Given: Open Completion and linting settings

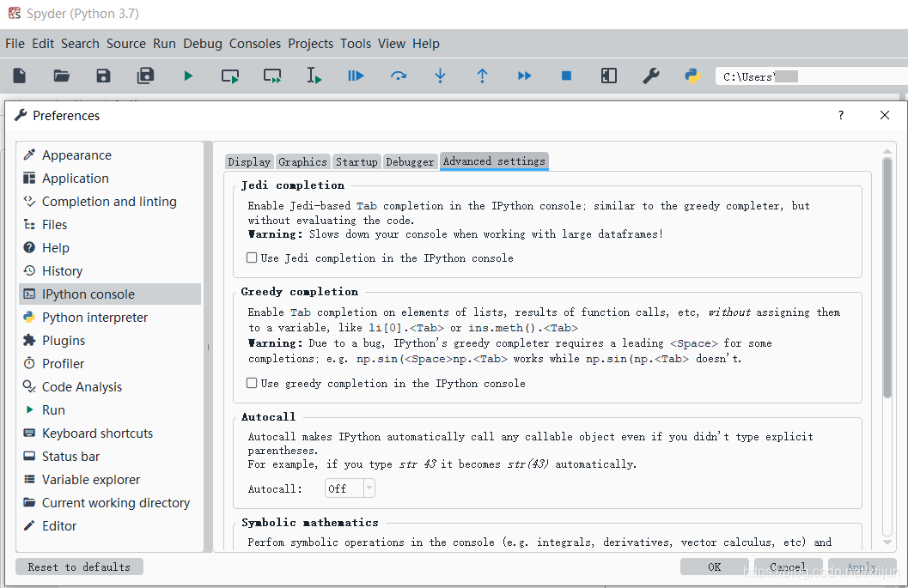Looking at the screenshot, I should (109, 202).
